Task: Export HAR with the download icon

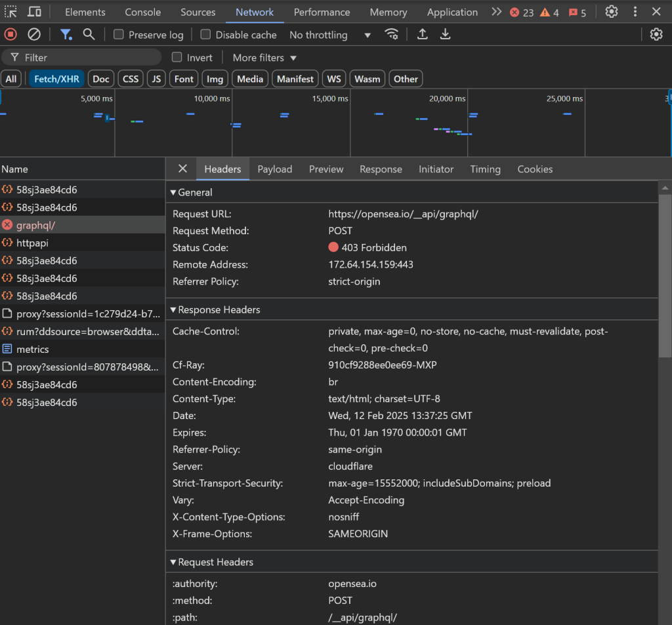Action: point(446,35)
